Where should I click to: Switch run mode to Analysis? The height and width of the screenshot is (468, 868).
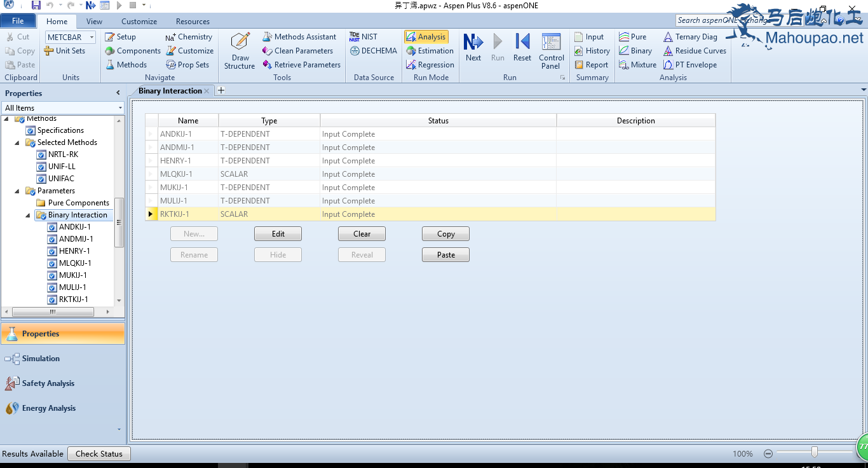426,37
